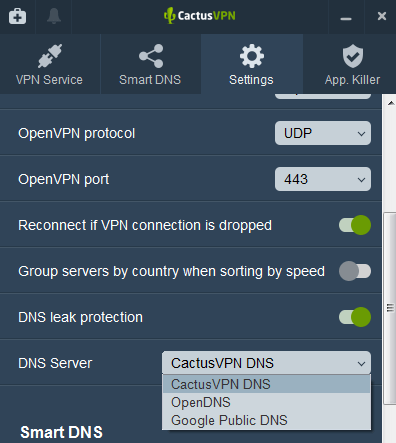This screenshot has height=443, width=396.
Task: Click the scrollbar up arrow
Action: click(391, 103)
